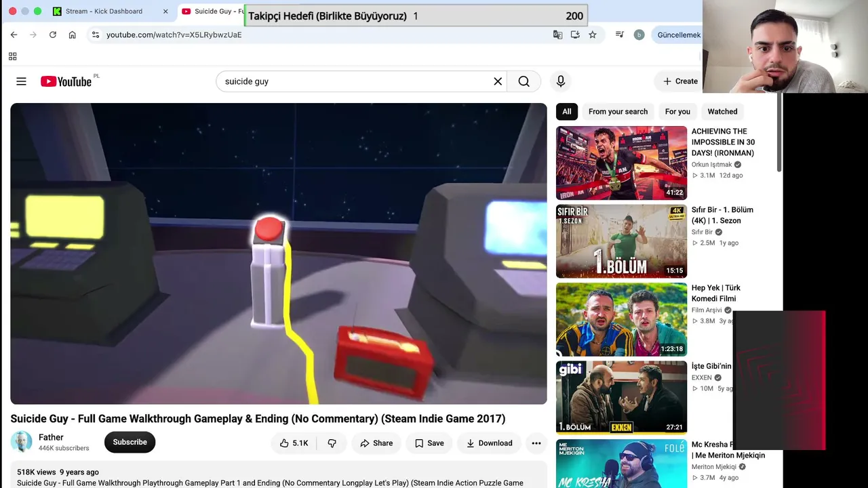The width and height of the screenshot is (868, 488).
Task: Open the Sıfır Bir - 1. Bölüm title
Action: tap(722, 215)
